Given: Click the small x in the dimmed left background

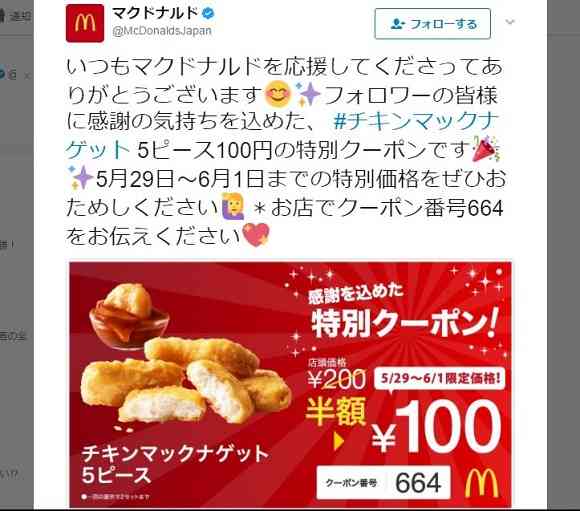Looking at the screenshot, I should 27,76.
